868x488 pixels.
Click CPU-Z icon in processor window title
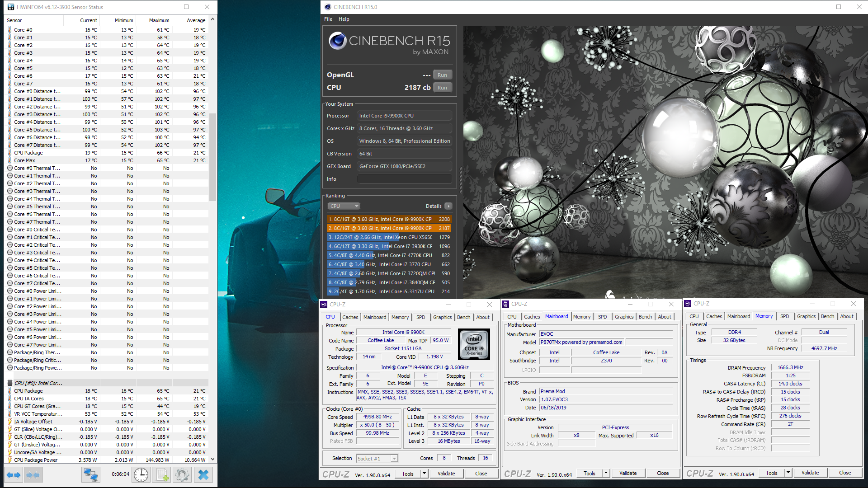click(324, 305)
